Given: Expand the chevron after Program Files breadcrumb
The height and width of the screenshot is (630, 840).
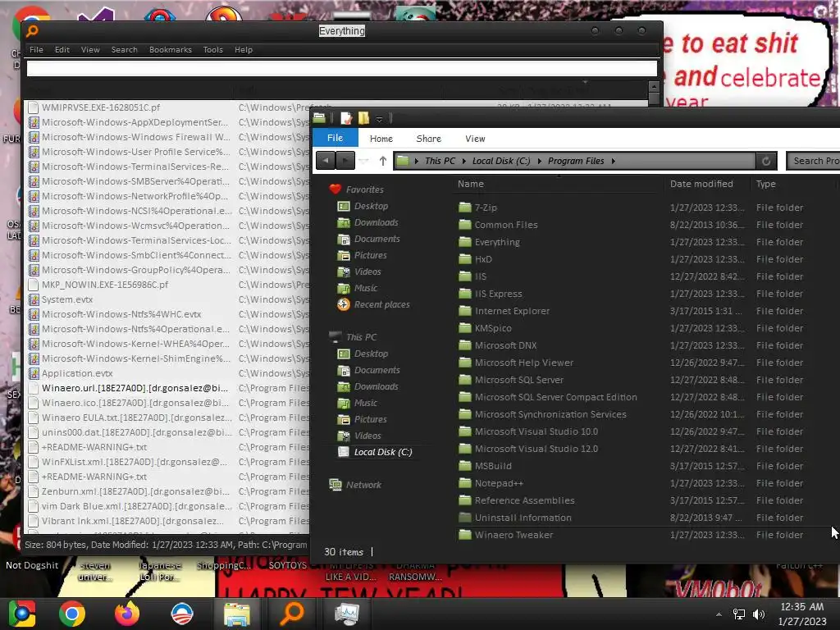Looking at the screenshot, I should click(613, 161).
